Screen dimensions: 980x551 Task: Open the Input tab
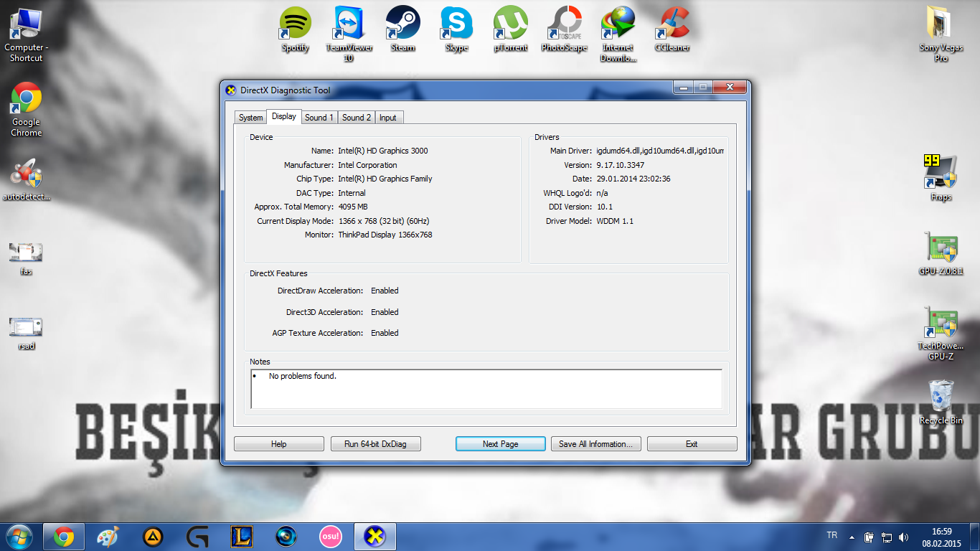click(x=388, y=118)
